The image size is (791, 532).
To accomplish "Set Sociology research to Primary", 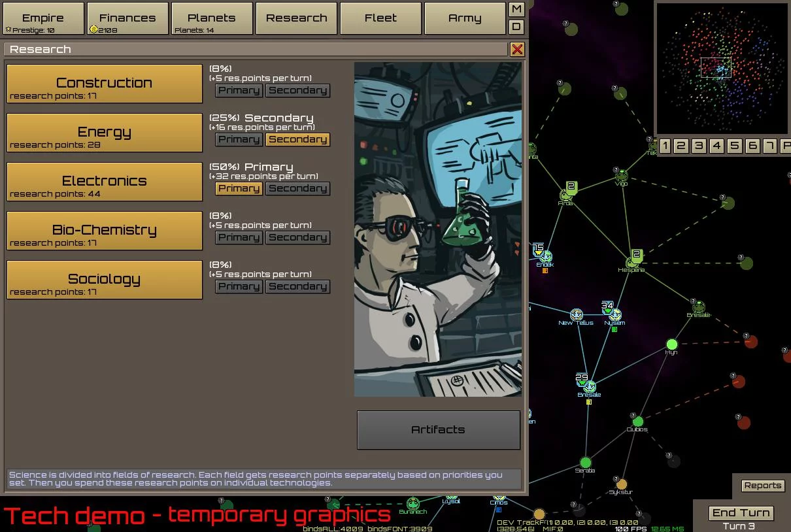I will (239, 286).
